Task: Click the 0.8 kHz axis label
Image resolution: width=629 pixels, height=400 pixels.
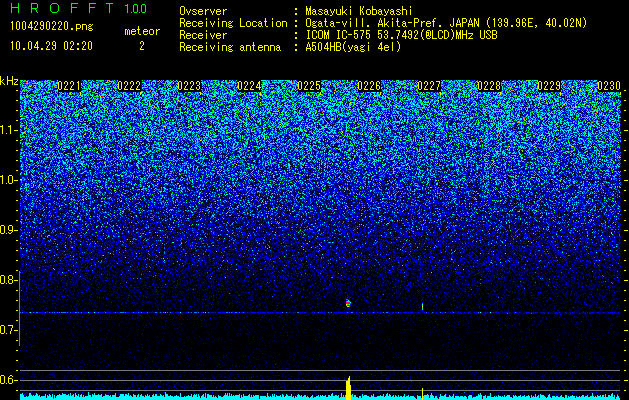Action: pyautogui.click(x=9, y=280)
